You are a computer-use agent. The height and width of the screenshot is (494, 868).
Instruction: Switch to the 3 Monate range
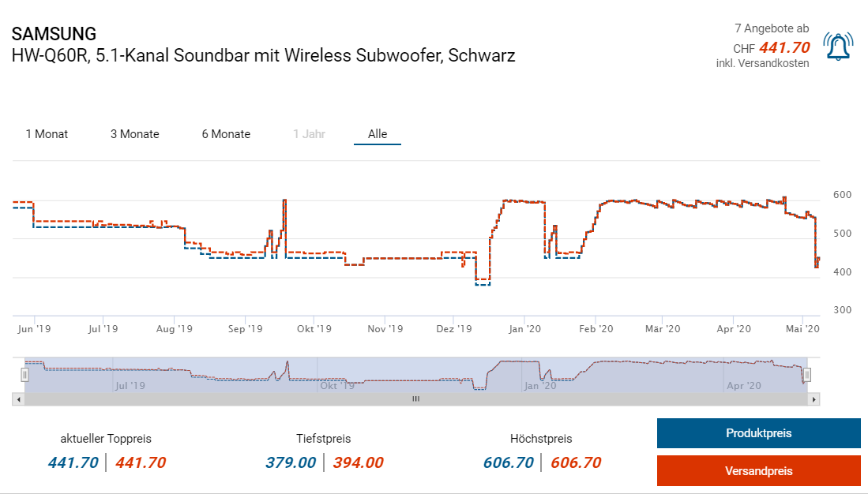[134, 134]
